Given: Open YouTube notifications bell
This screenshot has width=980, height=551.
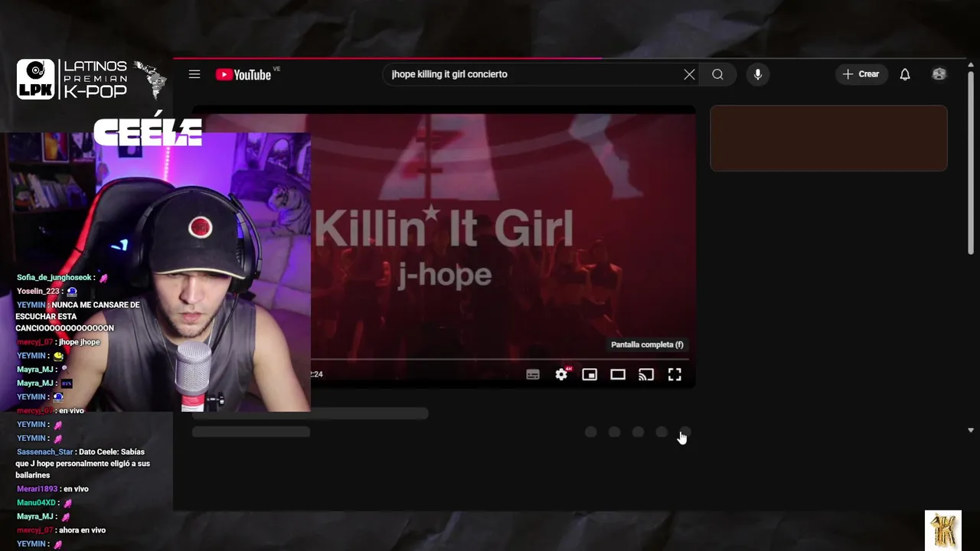Looking at the screenshot, I should (x=905, y=74).
